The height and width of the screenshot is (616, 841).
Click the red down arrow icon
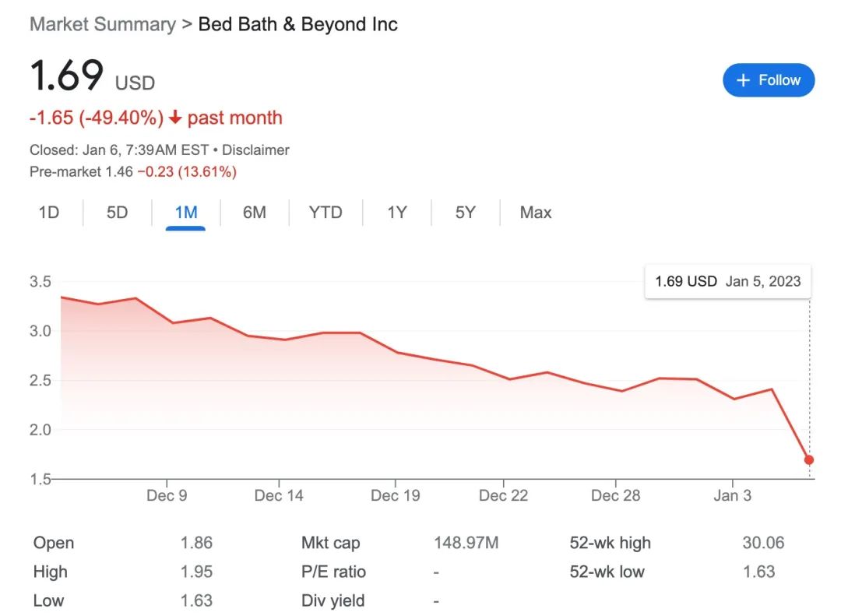(175, 118)
